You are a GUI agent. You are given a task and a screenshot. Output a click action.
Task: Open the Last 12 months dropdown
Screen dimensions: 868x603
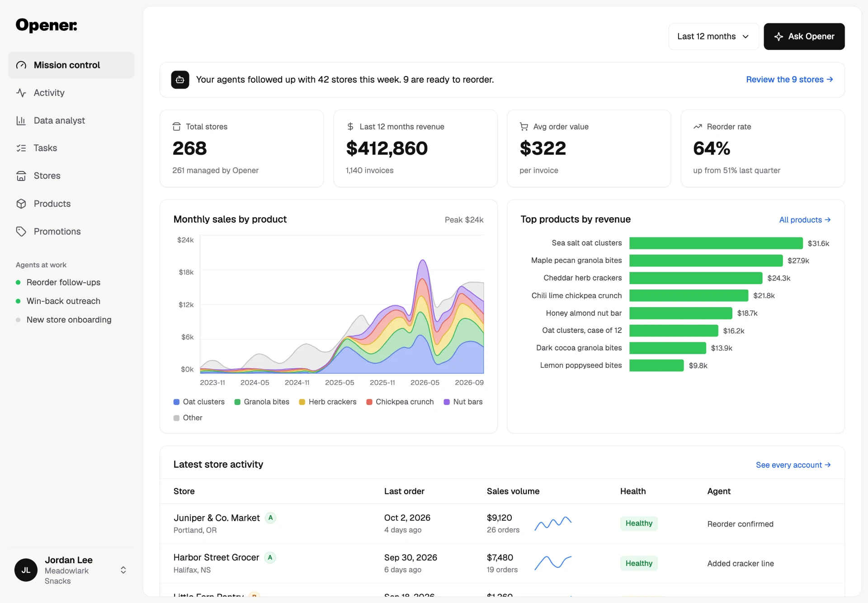pyautogui.click(x=713, y=37)
